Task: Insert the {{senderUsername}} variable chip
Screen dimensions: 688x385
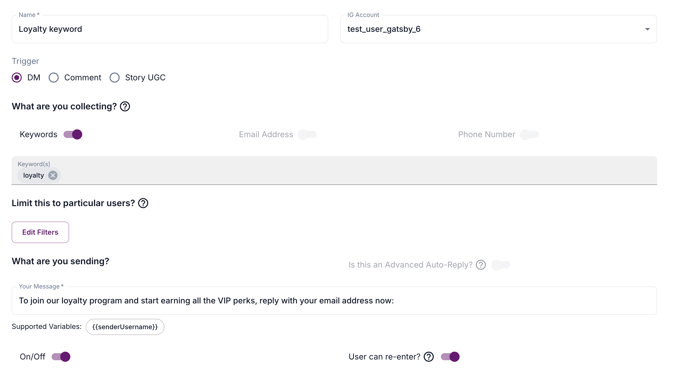Action: pos(125,327)
